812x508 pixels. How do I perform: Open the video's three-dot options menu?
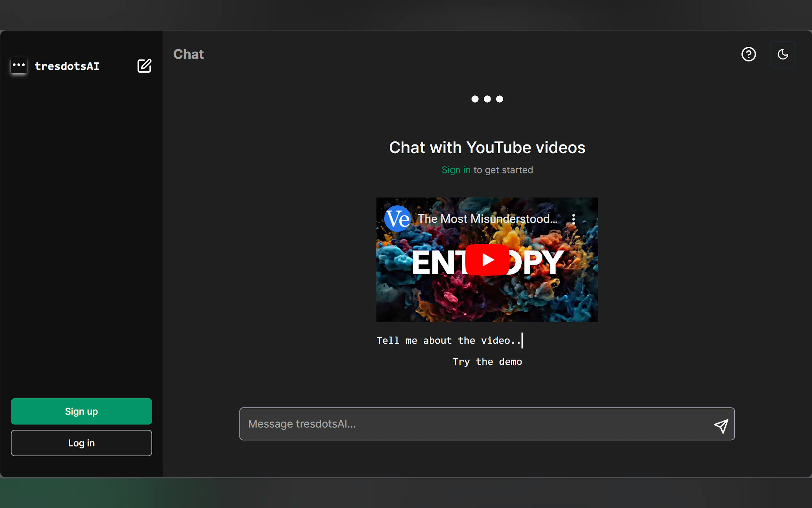pyautogui.click(x=573, y=219)
